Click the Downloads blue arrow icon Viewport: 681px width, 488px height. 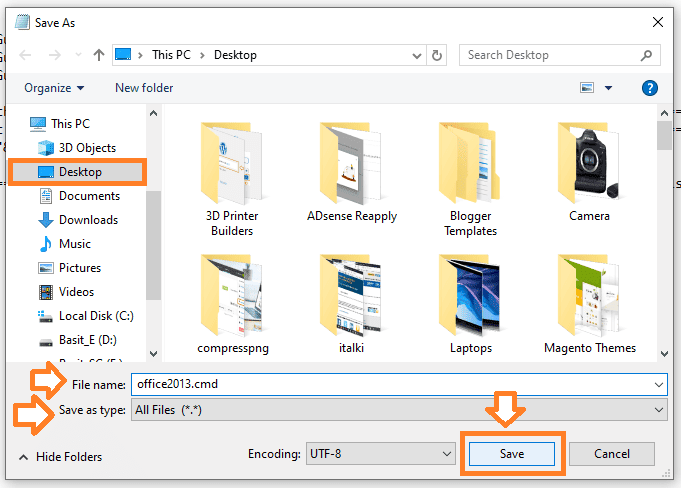point(46,220)
